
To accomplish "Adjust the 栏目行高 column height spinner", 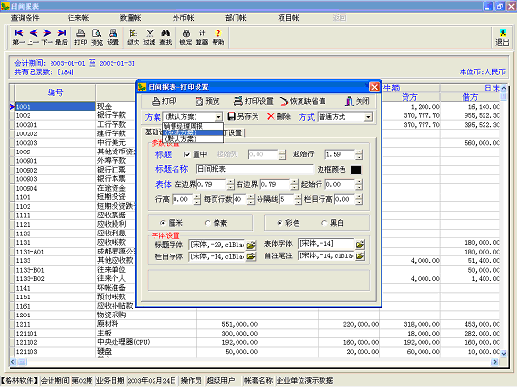I will [x=359, y=199].
